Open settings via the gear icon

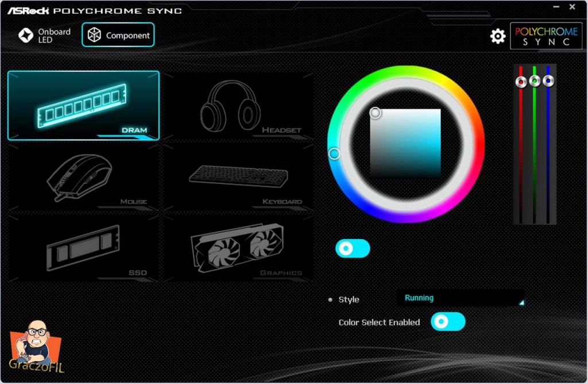497,36
